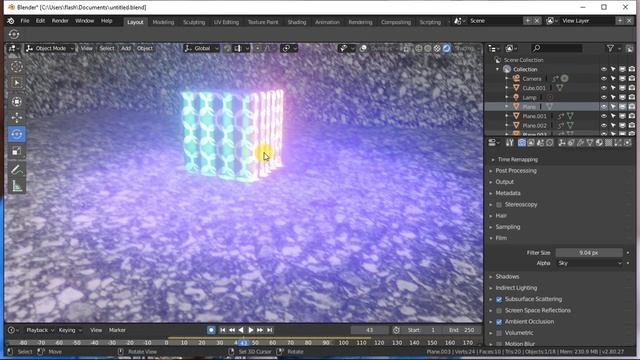Expand the Shadows panel

(x=507, y=277)
